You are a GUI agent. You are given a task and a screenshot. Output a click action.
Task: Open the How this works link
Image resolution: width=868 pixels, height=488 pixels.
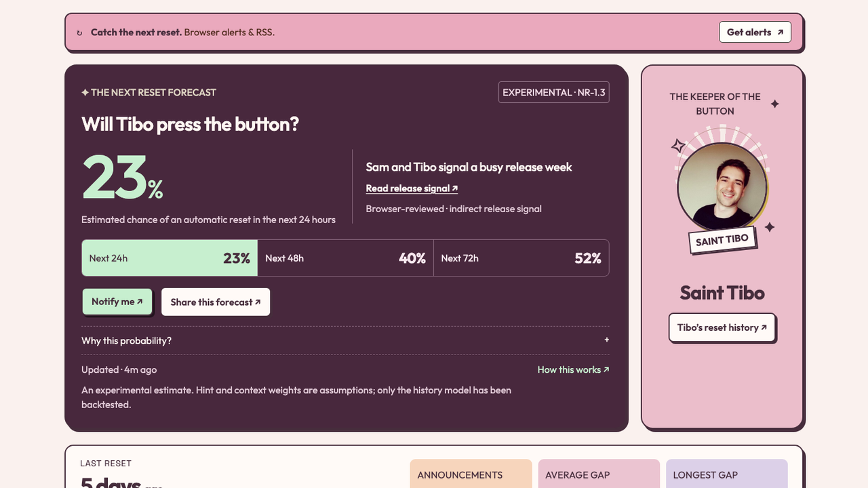tap(573, 369)
